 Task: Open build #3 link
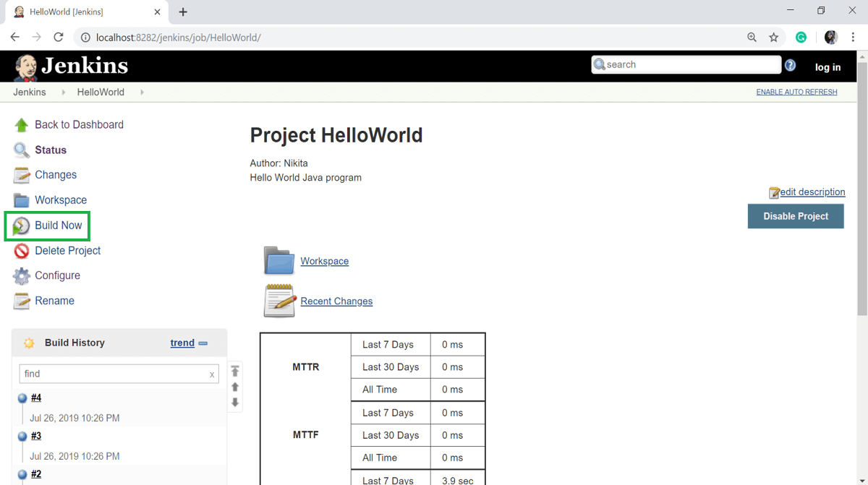(x=36, y=436)
